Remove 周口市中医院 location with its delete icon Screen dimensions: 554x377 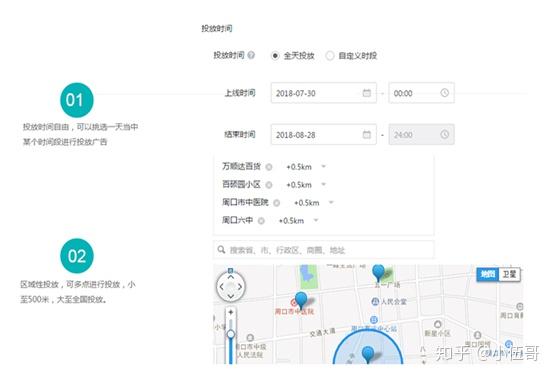pyautogui.click(x=277, y=203)
